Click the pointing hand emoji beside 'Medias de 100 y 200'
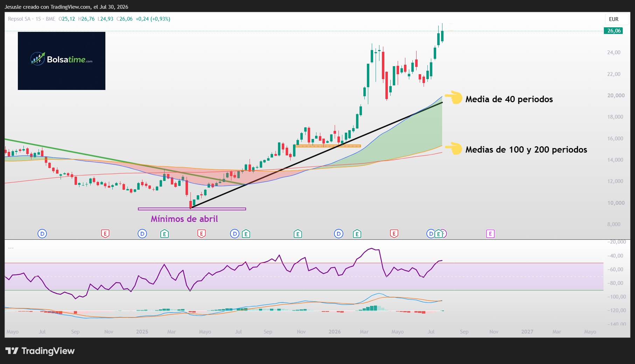 [453, 148]
